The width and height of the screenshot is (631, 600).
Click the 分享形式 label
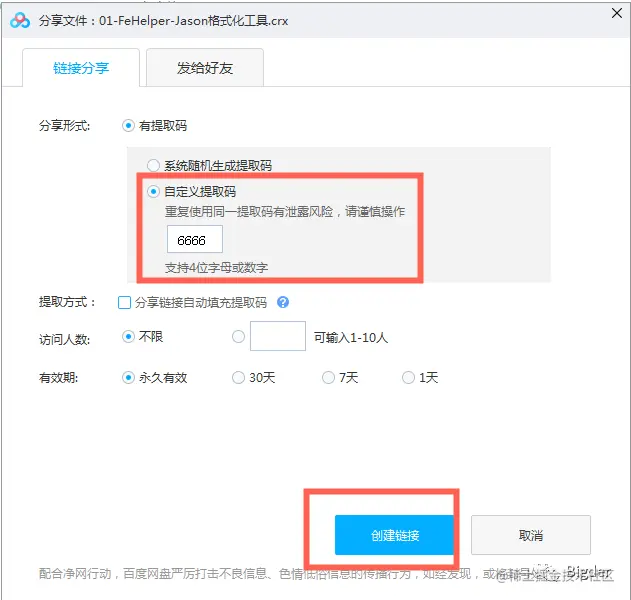coord(64,126)
